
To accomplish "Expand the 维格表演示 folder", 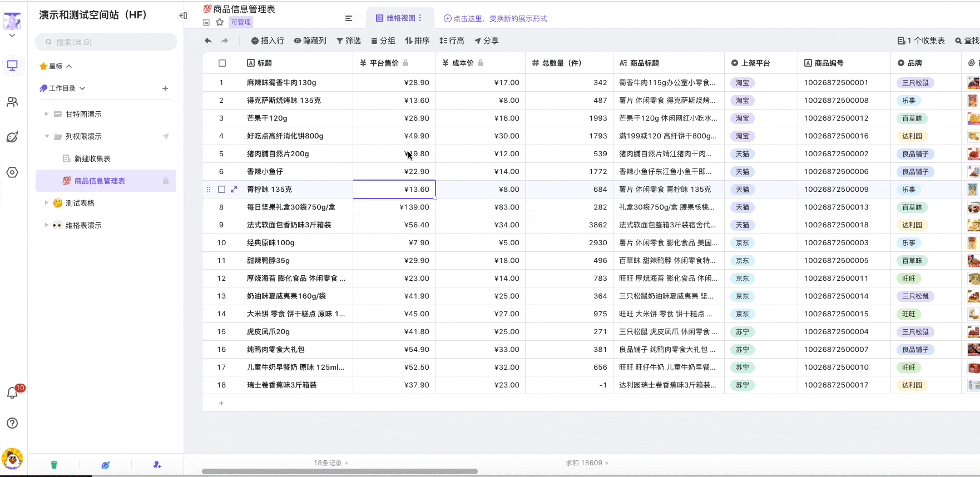I will [x=47, y=225].
